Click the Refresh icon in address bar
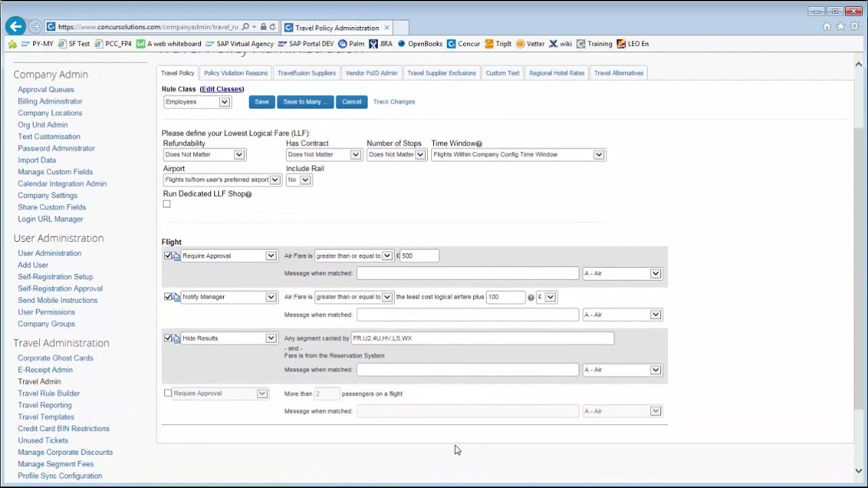The image size is (868, 488). pyautogui.click(x=273, y=27)
